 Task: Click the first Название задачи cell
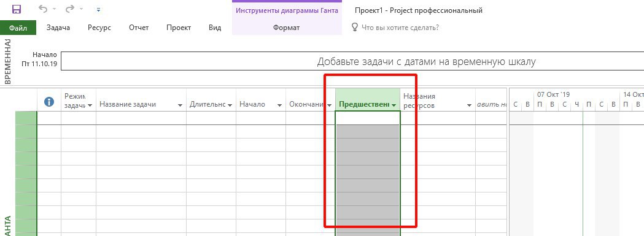pos(141,118)
